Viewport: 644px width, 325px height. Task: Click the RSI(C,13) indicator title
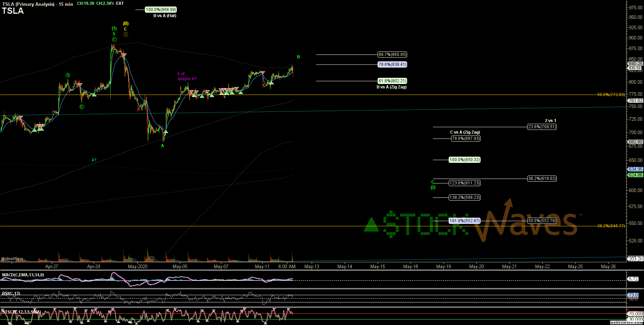coord(11,293)
